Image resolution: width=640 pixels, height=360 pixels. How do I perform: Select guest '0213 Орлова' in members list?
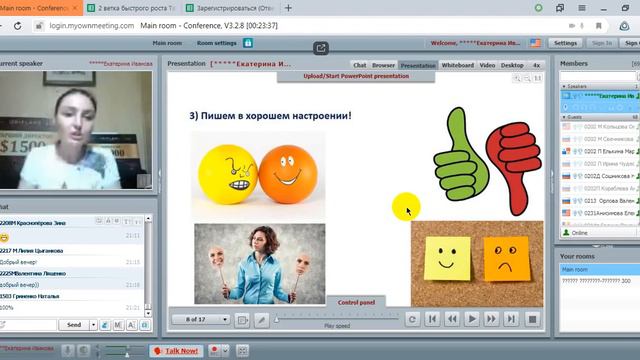click(x=599, y=201)
